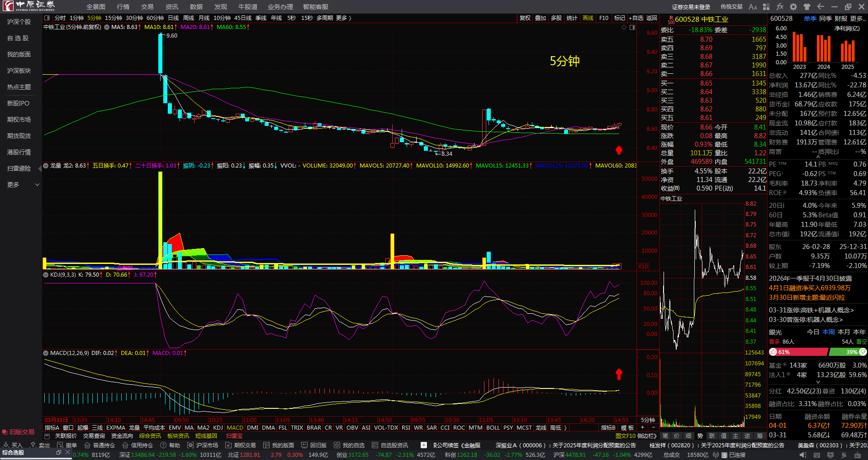Toggle 画线 drawing tools
Screen dimensions: 868x460
click(x=588, y=18)
